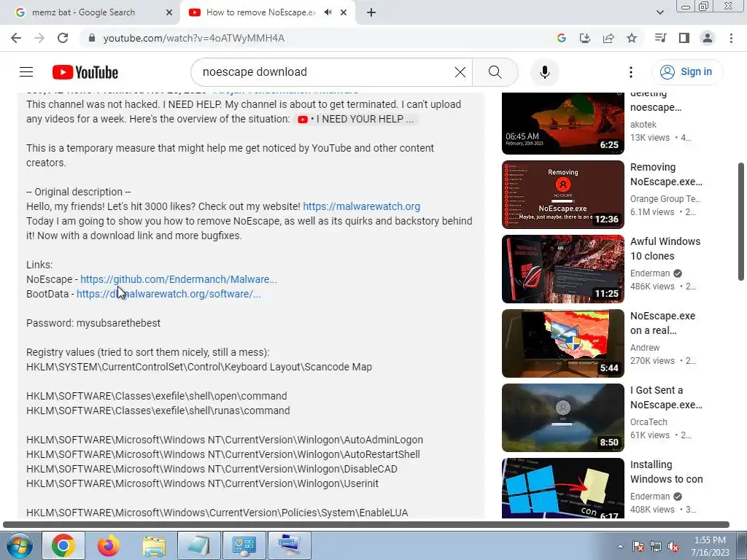Go to YouTube home via logo
Image resolution: width=747 pixels, height=560 pixels.
tap(85, 72)
